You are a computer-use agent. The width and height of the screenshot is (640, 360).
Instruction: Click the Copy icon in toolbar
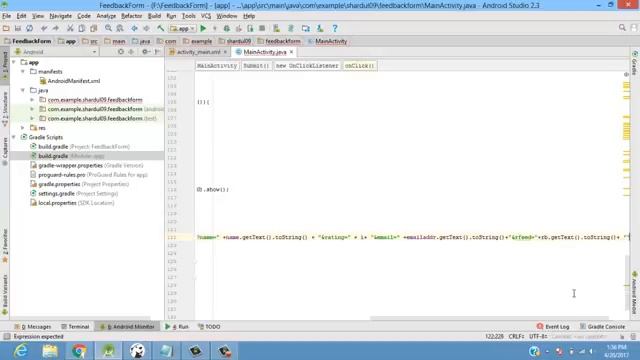click(82, 28)
